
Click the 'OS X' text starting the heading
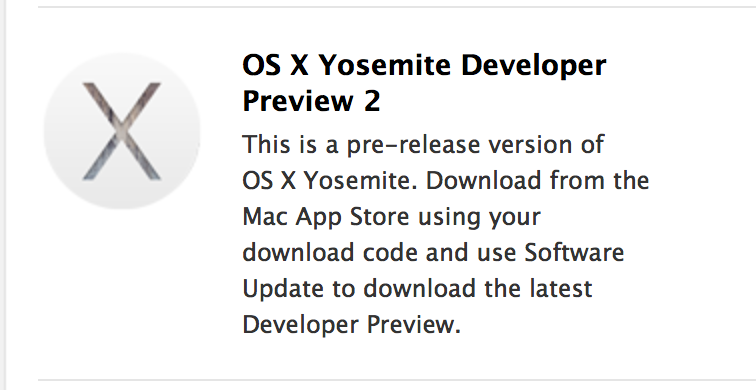[275, 65]
